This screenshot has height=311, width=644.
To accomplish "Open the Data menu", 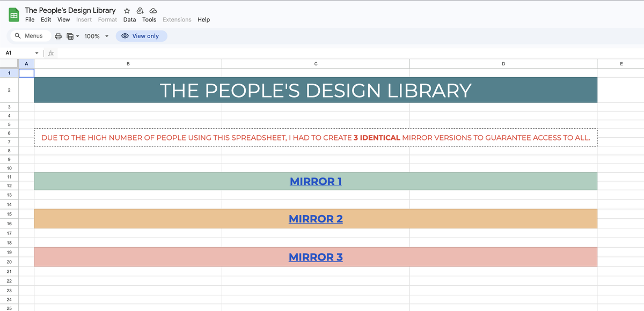I will coord(129,19).
